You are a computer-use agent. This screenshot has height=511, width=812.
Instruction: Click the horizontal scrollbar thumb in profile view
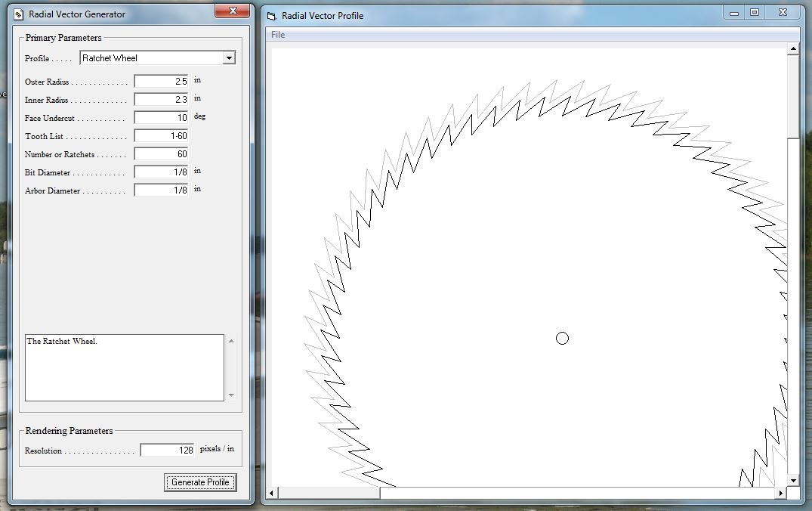pyautogui.click(x=329, y=493)
